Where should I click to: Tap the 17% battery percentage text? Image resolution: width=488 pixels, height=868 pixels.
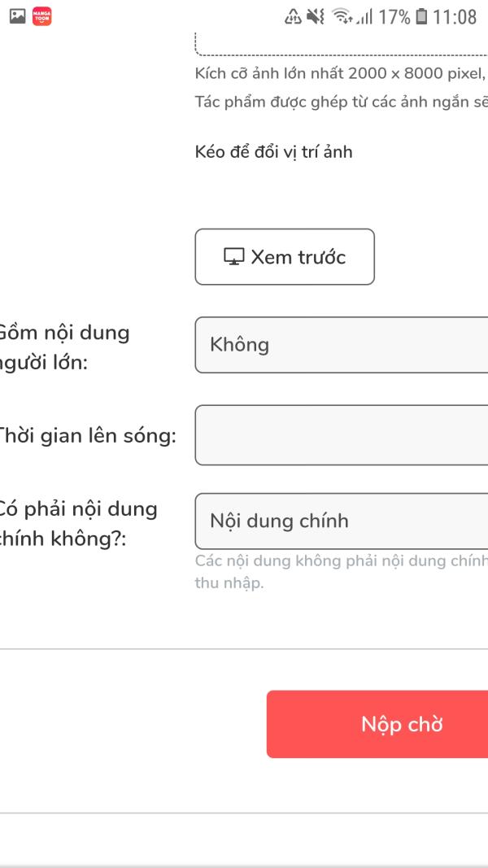coord(394,17)
